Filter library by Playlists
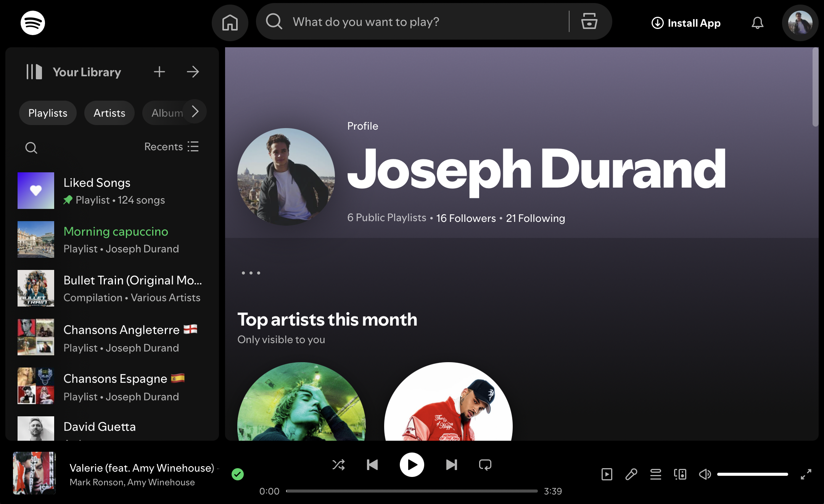This screenshot has width=824, height=504. (48, 113)
